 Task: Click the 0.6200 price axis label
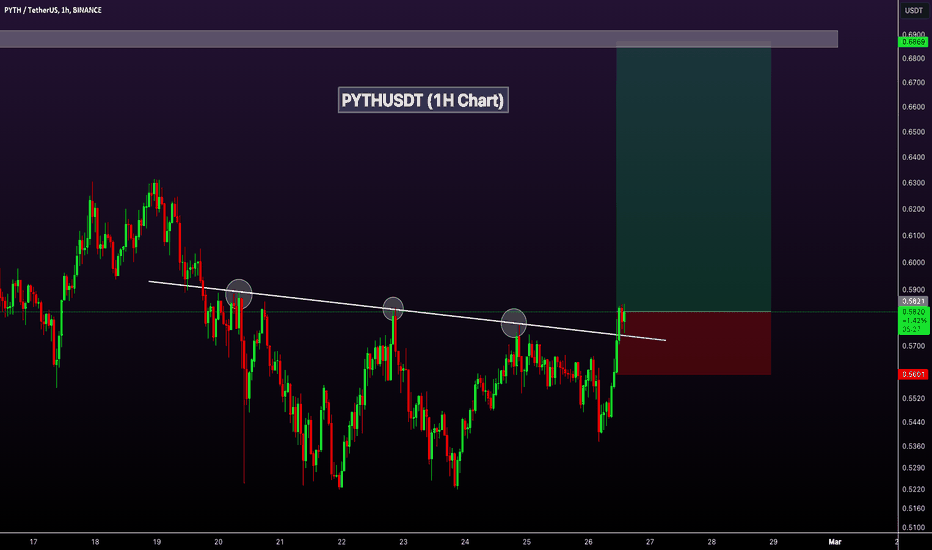914,209
